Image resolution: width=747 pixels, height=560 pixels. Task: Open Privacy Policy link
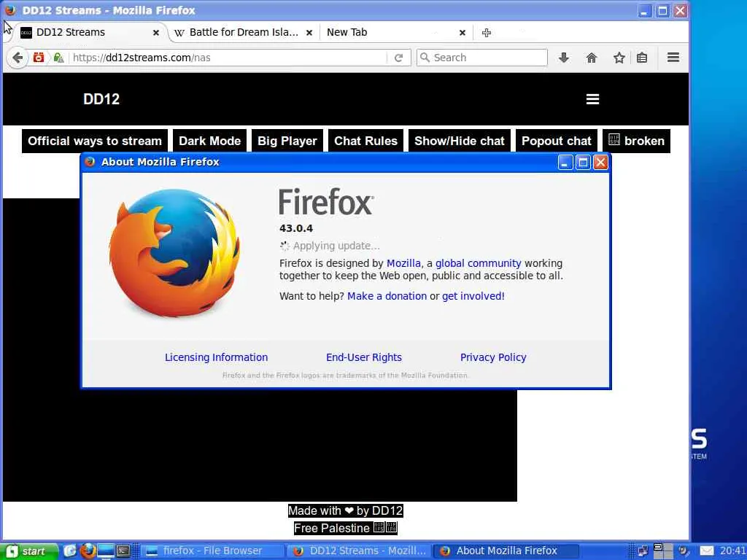click(493, 357)
